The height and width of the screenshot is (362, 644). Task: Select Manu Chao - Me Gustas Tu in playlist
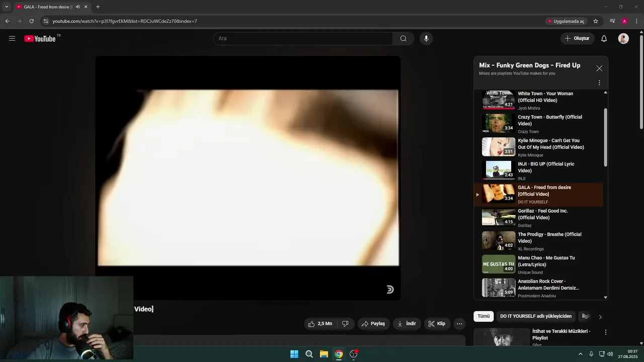[538, 264]
